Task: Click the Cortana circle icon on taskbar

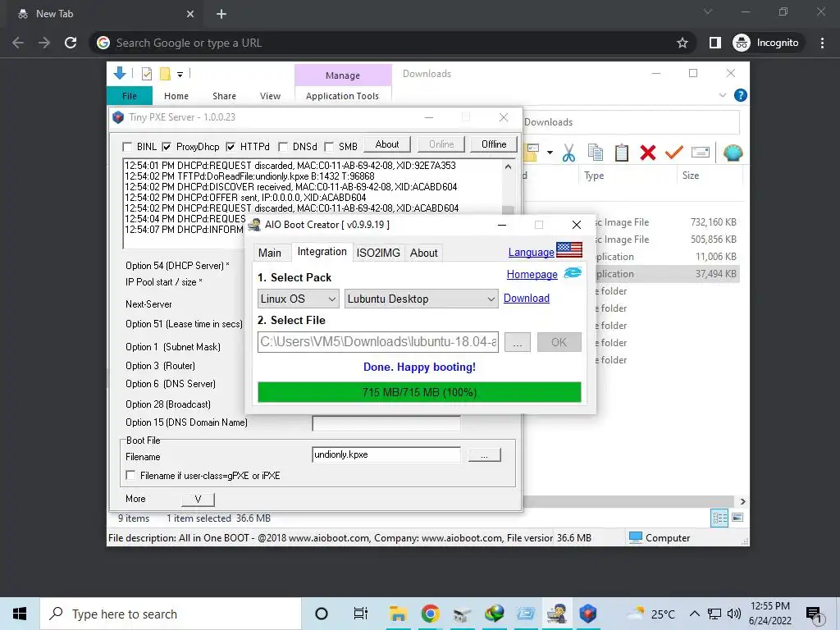Action: 322,614
